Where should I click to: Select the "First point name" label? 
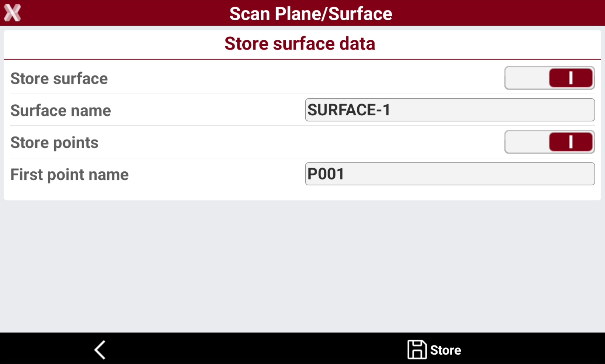[x=69, y=175]
